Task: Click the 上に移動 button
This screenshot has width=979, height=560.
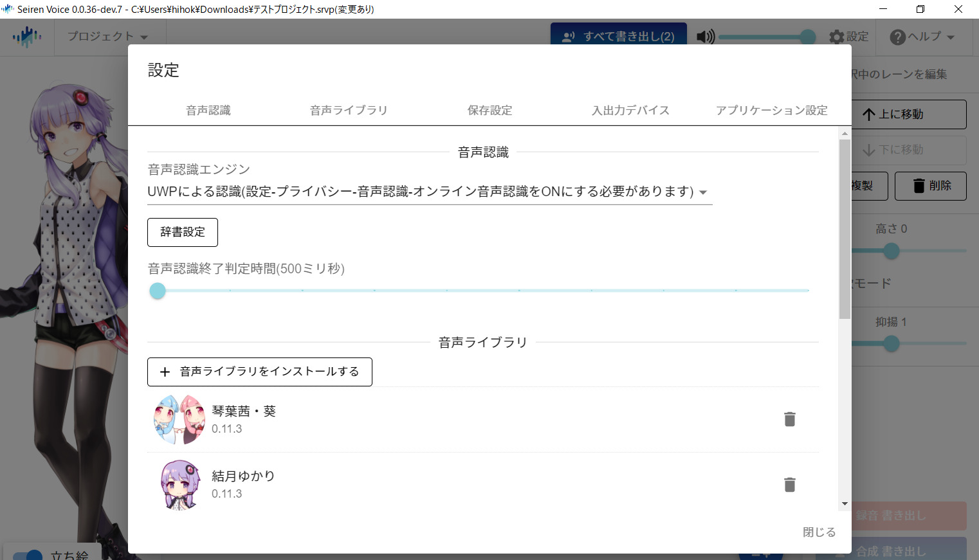Action: click(x=908, y=114)
